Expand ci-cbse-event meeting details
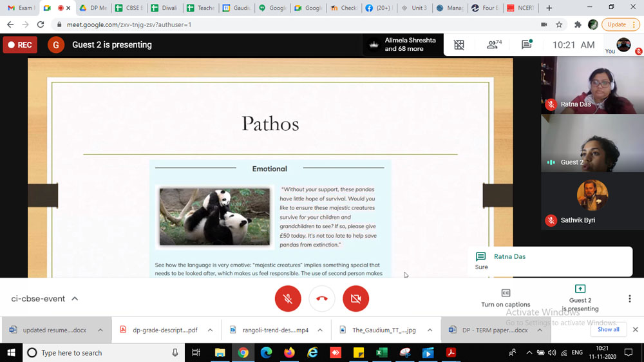 tap(44, 299)
